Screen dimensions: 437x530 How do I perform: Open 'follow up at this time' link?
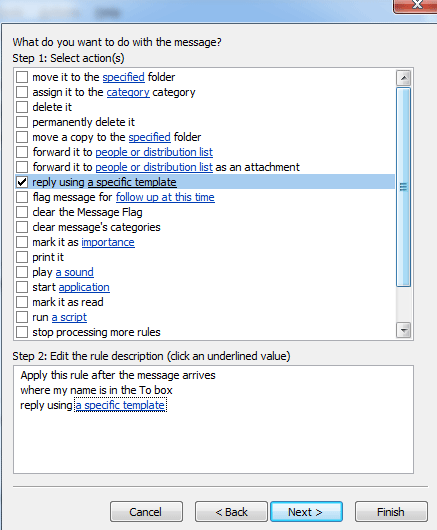165,197
